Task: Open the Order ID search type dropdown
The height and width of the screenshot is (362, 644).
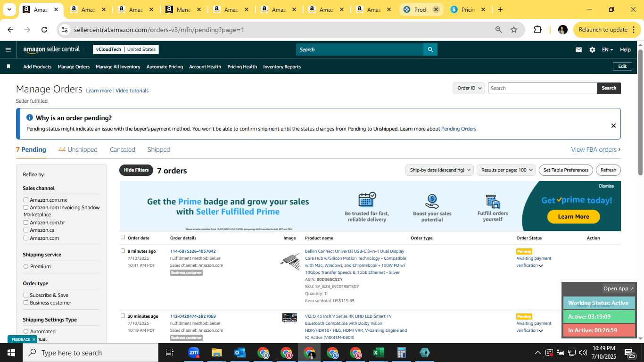Action: click(469, 88)
